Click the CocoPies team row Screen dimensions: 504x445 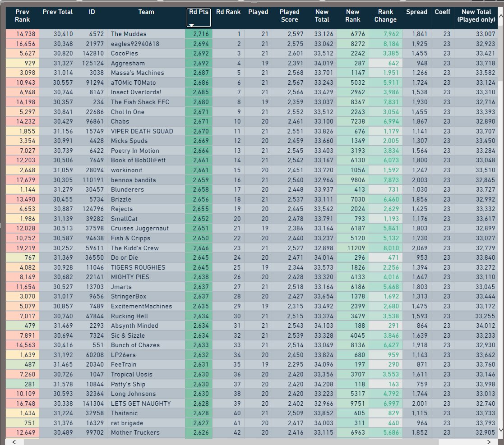click(125, 52)
